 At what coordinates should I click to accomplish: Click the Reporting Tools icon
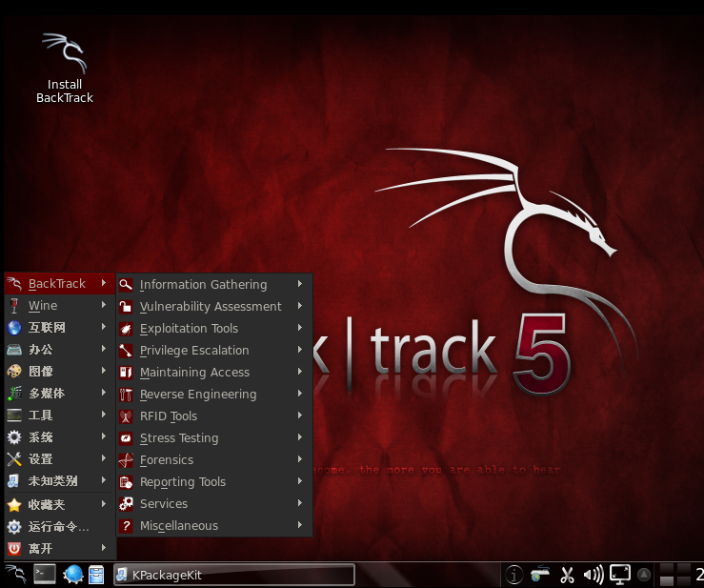click(126, 482)
